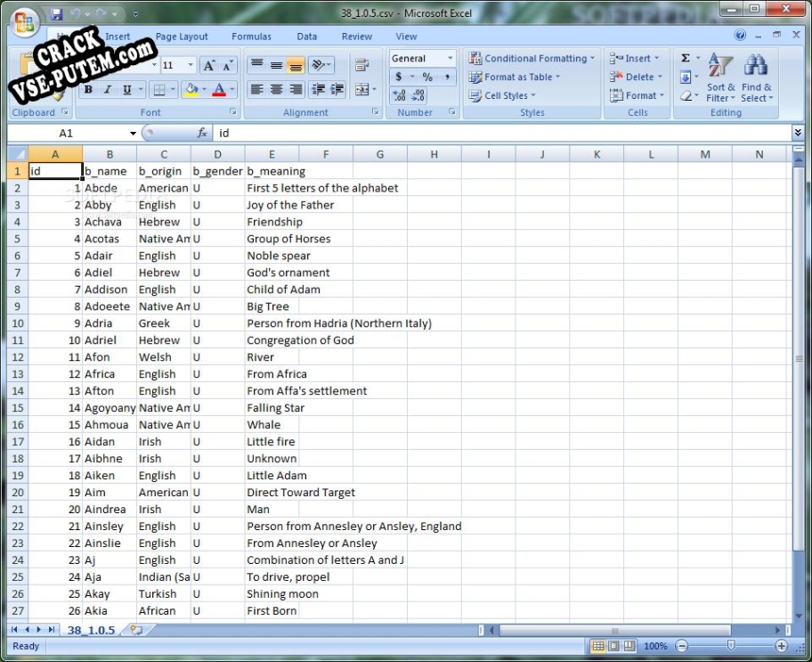Click the Merge and Center icon
812x662 pixels.
(362, 89)
